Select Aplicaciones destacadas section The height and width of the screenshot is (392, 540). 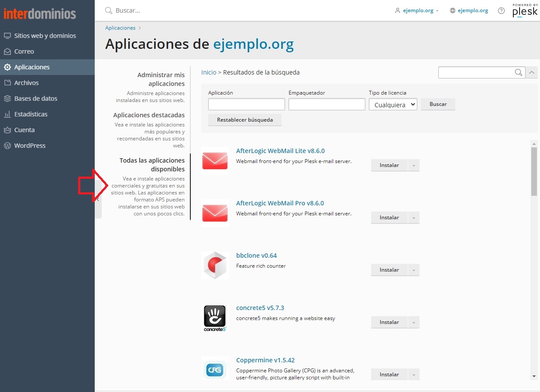149,115
